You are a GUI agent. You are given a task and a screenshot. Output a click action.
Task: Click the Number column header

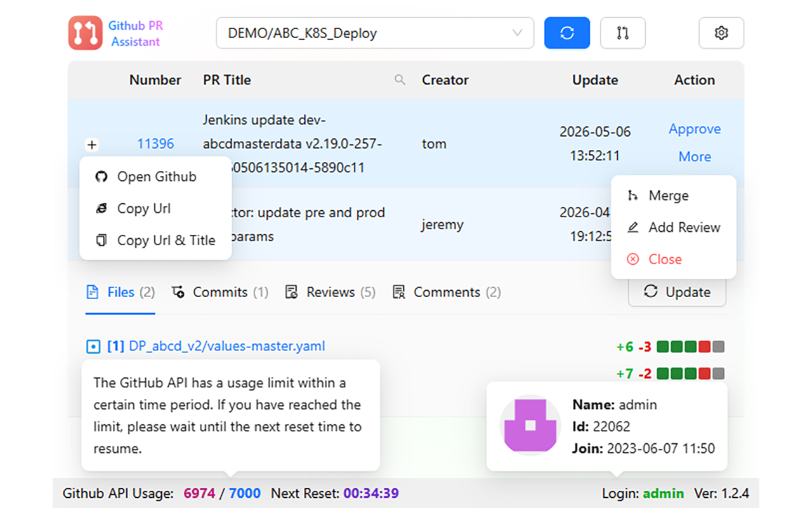click(x=155, y=80)
